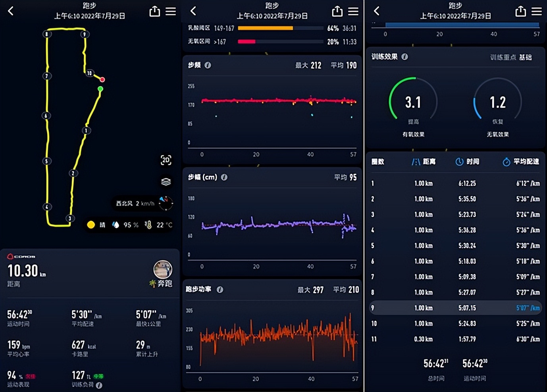Select lap 2 row with 5:35.50
547x392 pixels.
point(456,199)
